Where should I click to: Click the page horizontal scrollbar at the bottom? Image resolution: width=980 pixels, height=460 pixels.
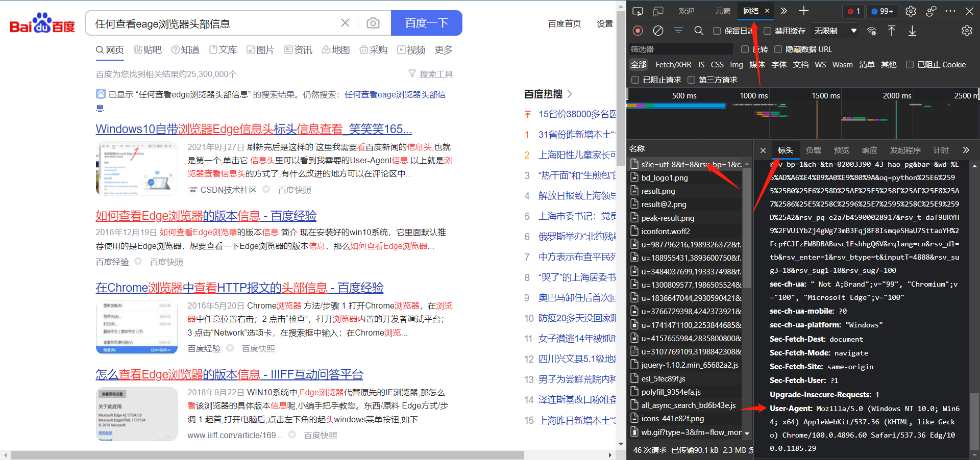point(267,455)
